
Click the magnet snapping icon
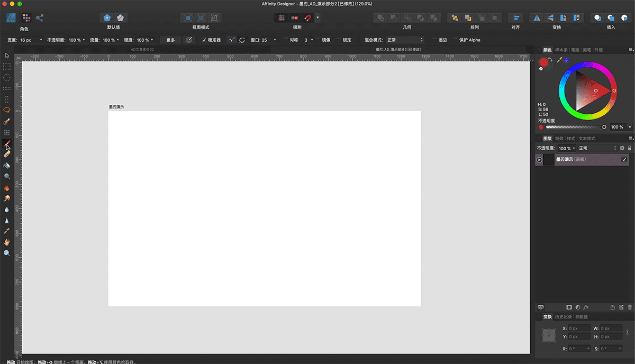[308, 17]
